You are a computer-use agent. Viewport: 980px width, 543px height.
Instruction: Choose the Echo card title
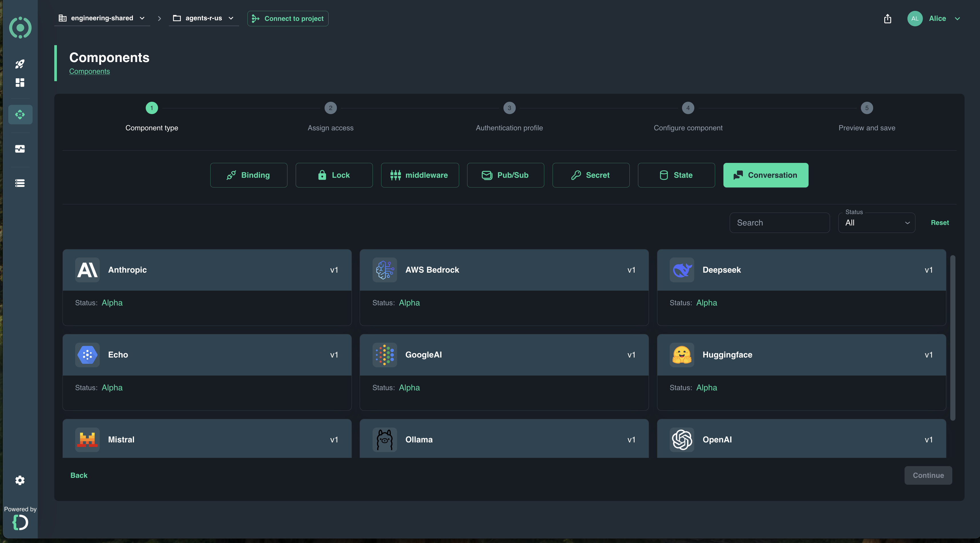[118, 355]
